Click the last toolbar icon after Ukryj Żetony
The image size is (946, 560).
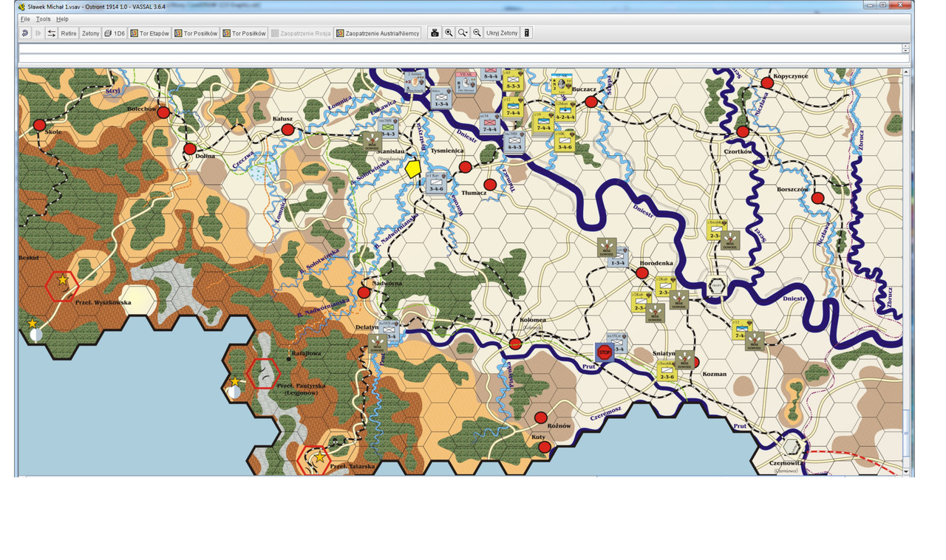[x=527, y=33]
